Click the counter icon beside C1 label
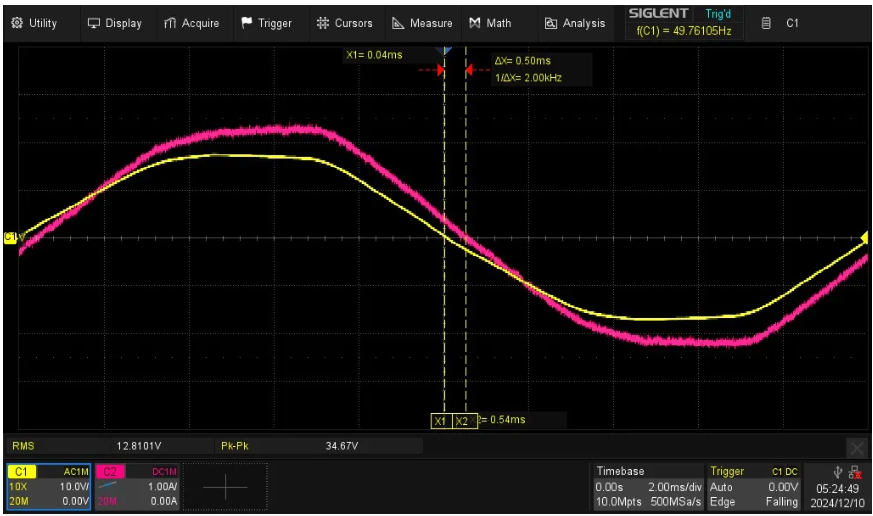The image size is (873, 516). (x=766, y=23)
